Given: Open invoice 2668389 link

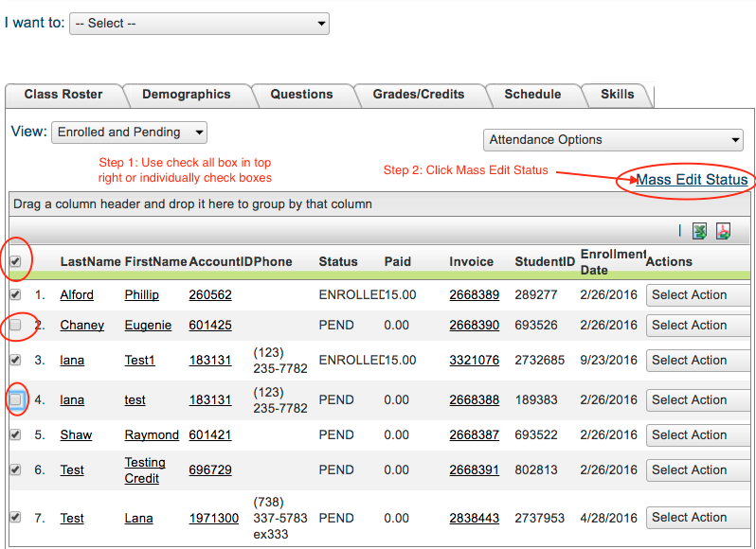Looking at the screenshot, I should (474, 295).
